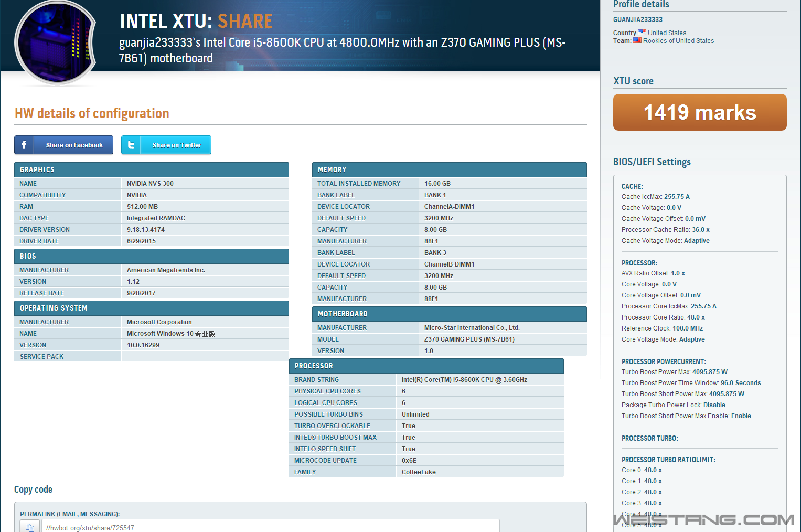Select total installed memory 16.00 GB
Viewport: 801px width, 532px height.
437,183
